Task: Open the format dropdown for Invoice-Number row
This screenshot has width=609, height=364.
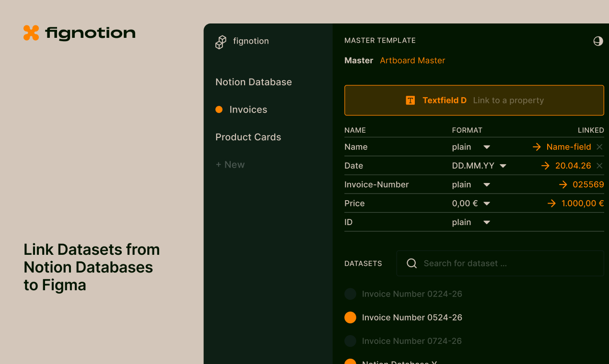Action: 487,185
